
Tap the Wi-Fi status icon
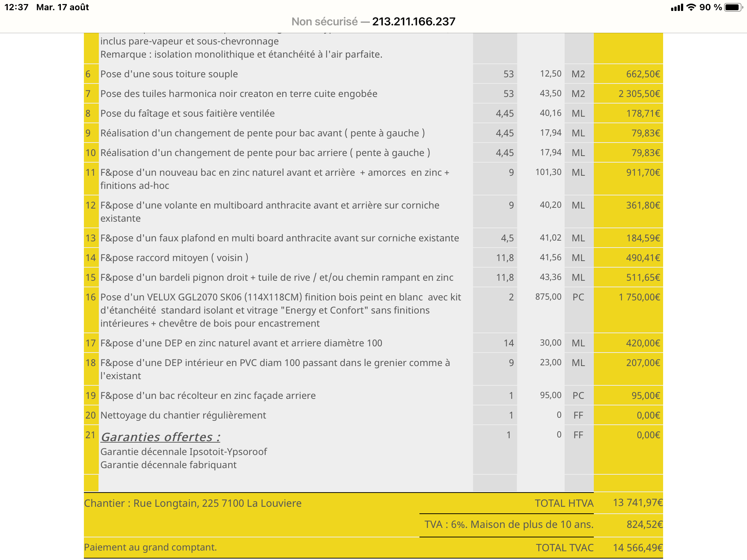click(691, 7)
